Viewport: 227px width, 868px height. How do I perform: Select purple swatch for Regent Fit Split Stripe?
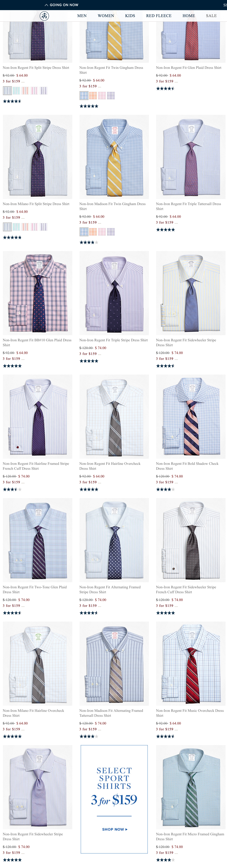click(43, 91)
